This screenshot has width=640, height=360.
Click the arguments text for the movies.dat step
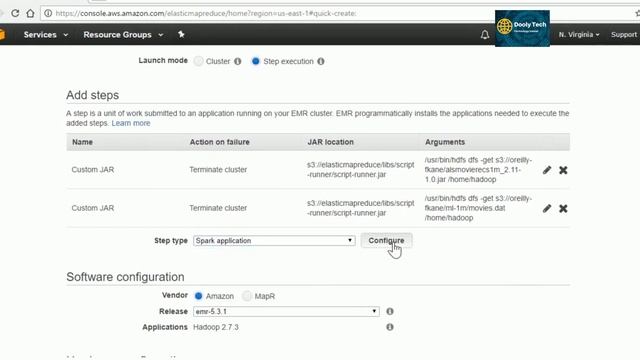pyautogui.click(x=478, y=208)
